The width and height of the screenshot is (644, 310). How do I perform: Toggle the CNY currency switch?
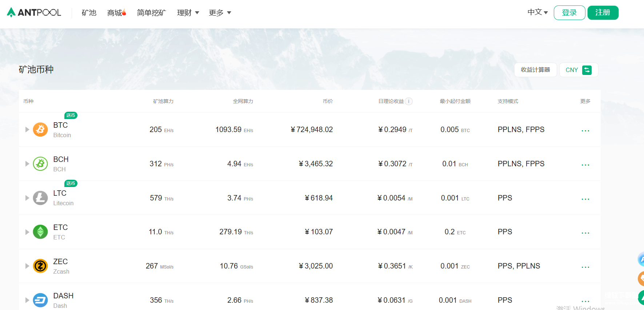point(587,70)
